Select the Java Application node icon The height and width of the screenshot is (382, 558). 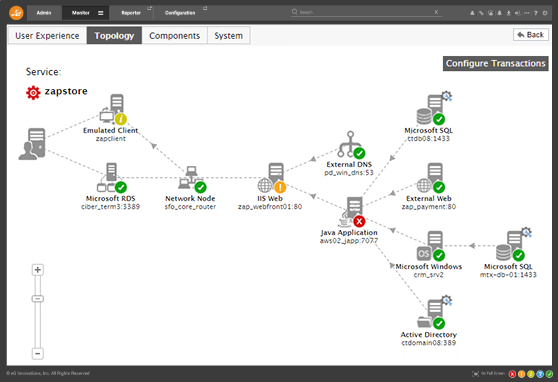click(352, 212)
